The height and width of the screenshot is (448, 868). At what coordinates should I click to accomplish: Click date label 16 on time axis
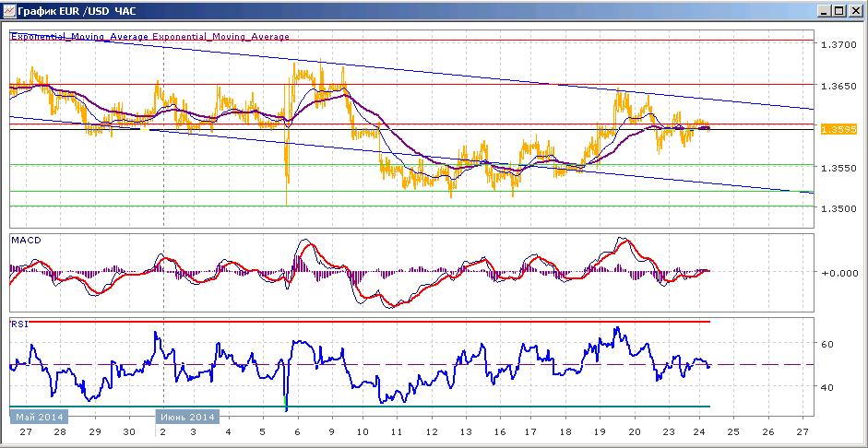click(499, 432)
